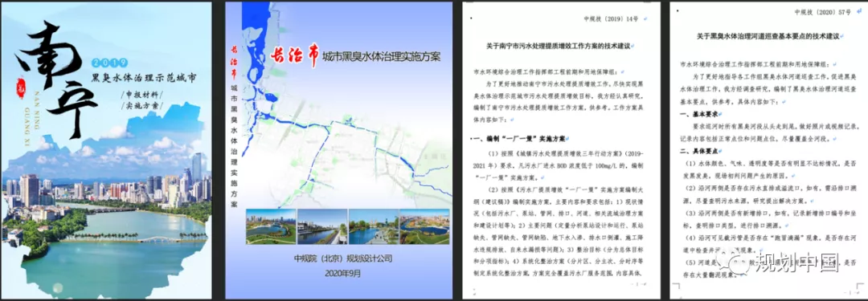Click the WeChat logo in the watermark
The height and width of the screenshot is (301, 868).
coord(736,261)
